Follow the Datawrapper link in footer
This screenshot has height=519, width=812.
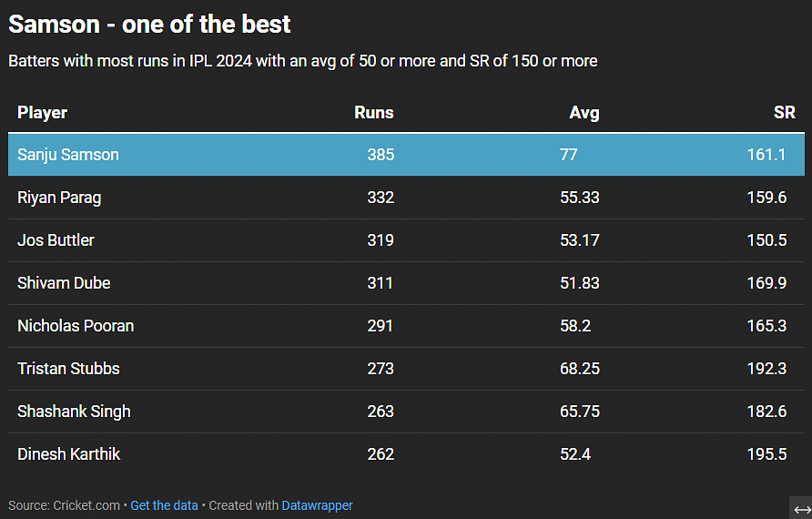[317, 505]
